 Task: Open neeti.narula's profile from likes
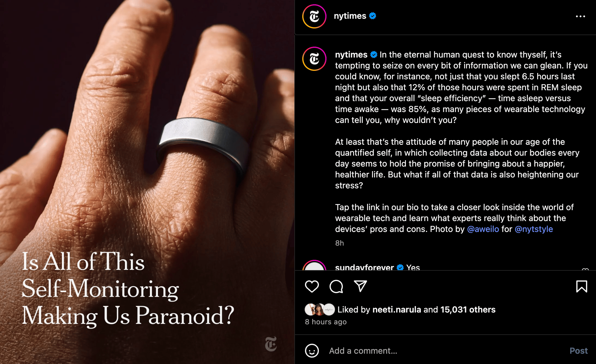pos(397,309)
